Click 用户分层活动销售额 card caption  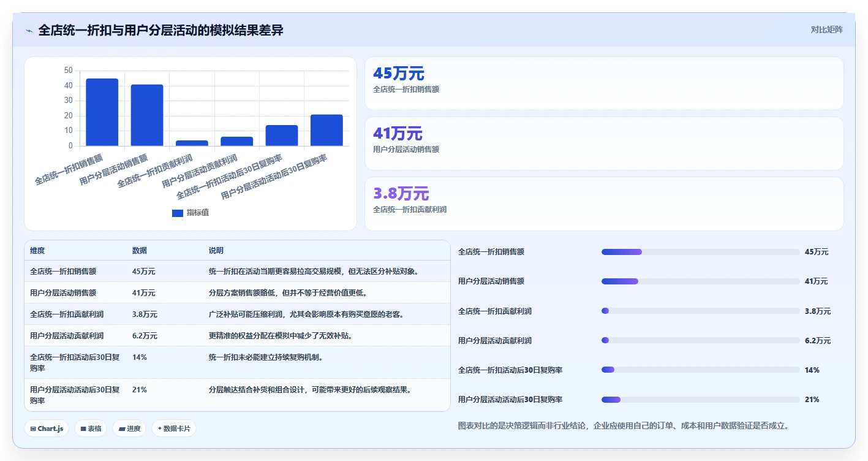[x=406, y=150]
